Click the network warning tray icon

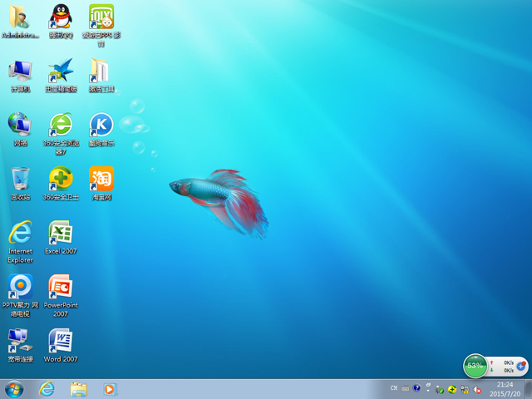[465, 390]
